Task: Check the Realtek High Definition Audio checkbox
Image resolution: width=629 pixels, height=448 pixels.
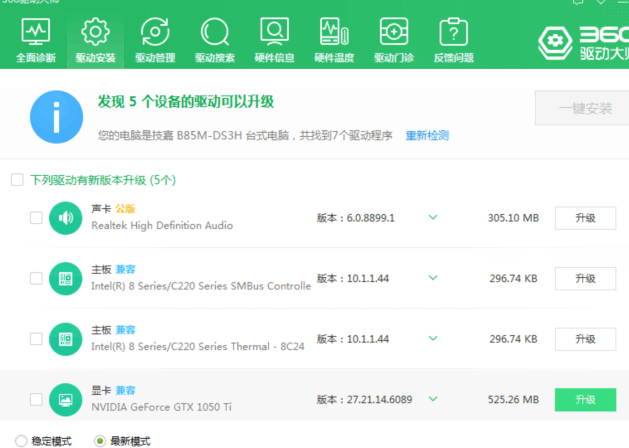Action: (36, 218)
